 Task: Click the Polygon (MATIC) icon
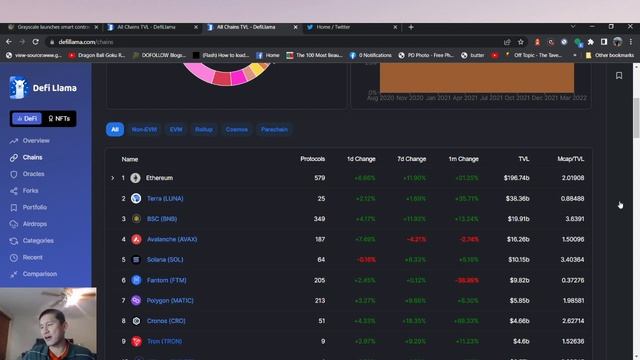coord(136,300)
